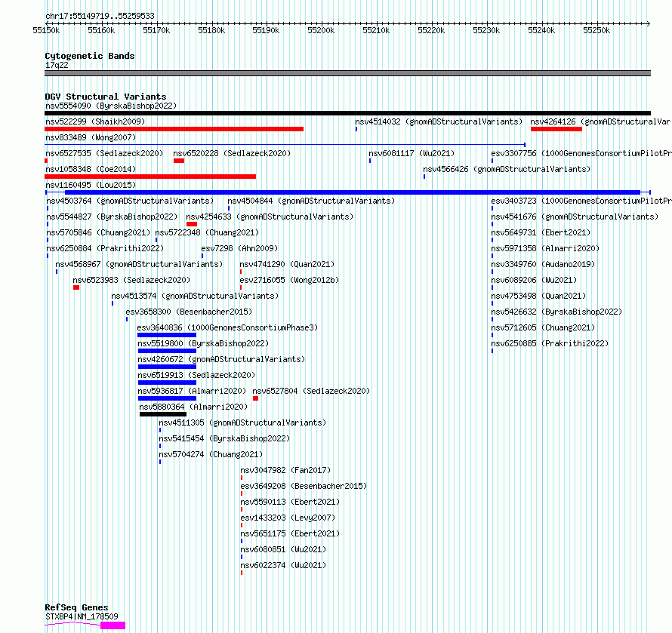
Task: Click the nsv6520228 (Sedlazeck2020) label
Action: point(232,153)
